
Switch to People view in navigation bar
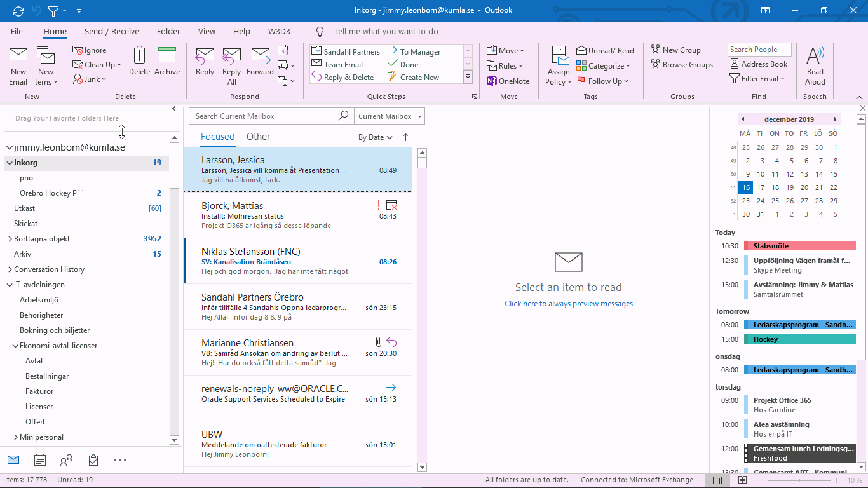pyautogui.click(x=66, y=460)
